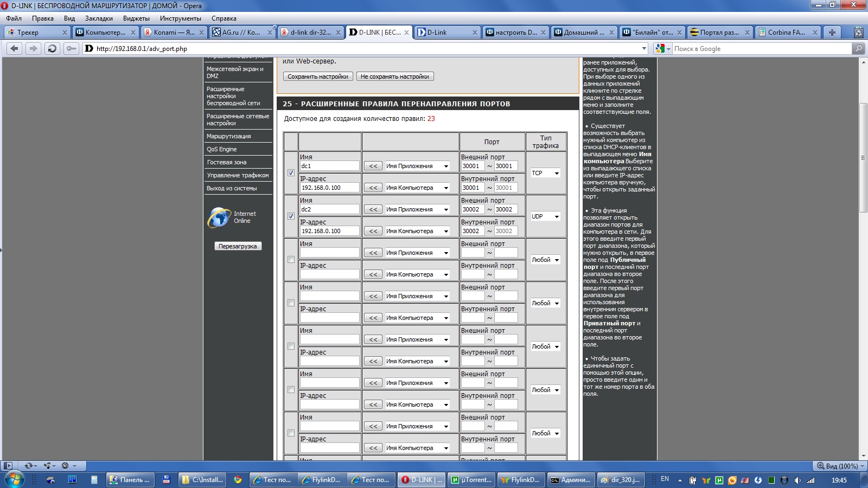Open a new tab with plus icon

click(x=832, y=33)
